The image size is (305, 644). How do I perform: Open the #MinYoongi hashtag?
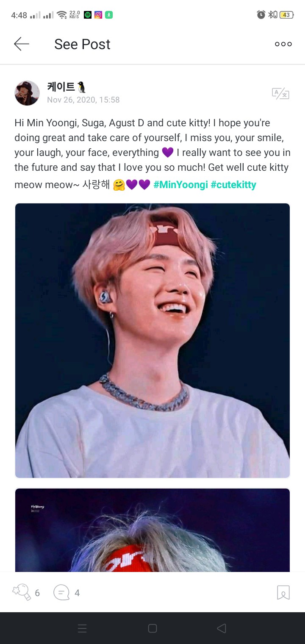(180, 185)
